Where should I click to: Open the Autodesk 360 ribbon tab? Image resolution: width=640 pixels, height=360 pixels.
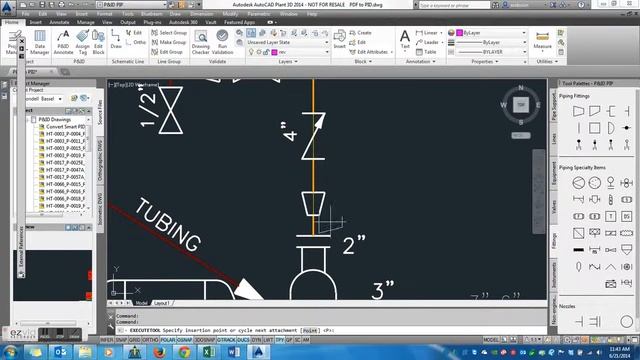(183, 22)
